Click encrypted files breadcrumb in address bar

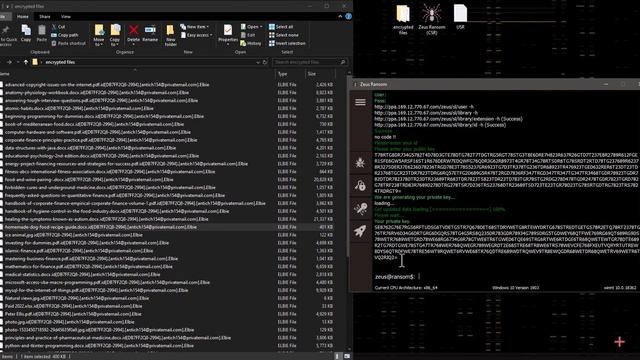coord(60,62)
